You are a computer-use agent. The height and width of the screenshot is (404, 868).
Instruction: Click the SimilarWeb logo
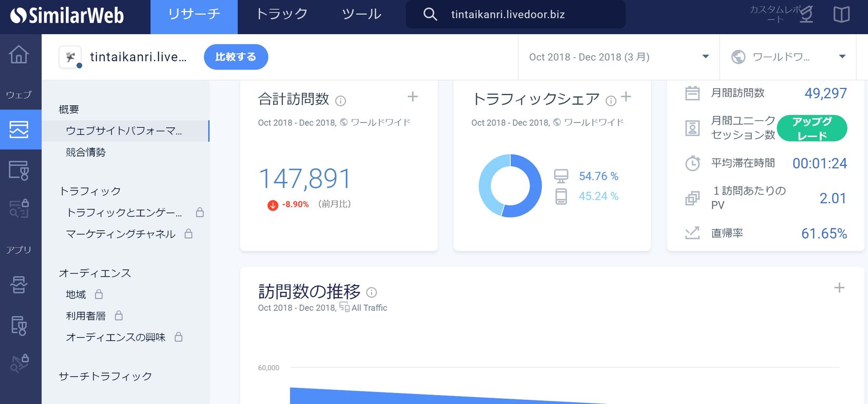pos(67,15)
